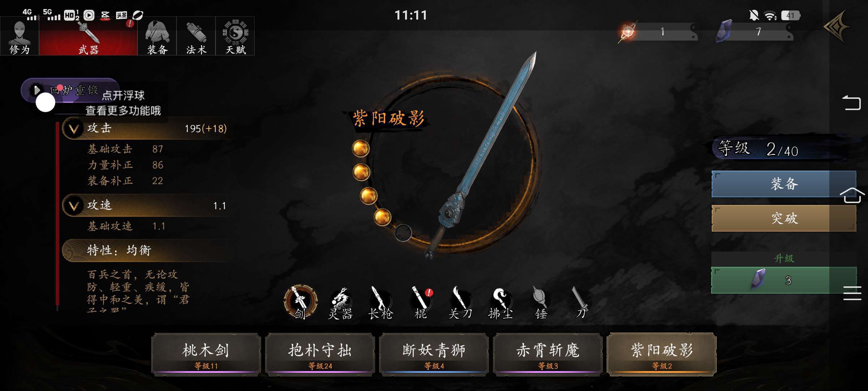Tap the empty breakthrough orb slot

coord(403,232)
